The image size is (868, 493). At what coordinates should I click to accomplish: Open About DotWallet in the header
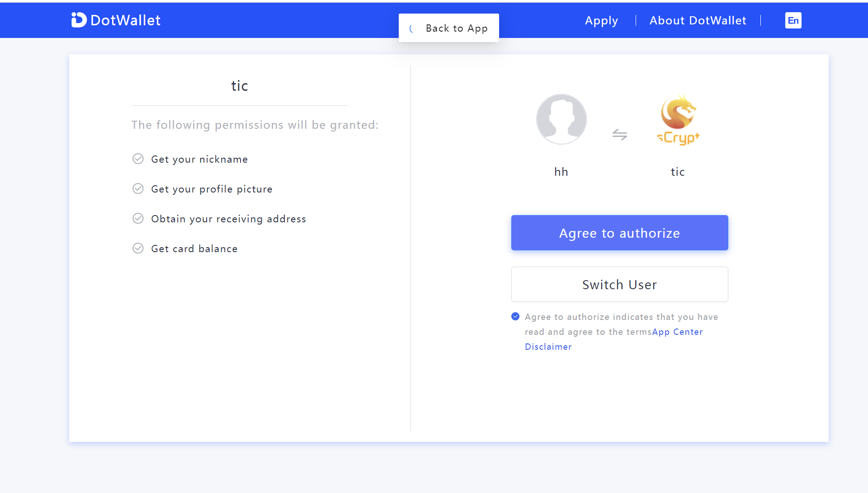pyautogui.click(x=698, y=20)
